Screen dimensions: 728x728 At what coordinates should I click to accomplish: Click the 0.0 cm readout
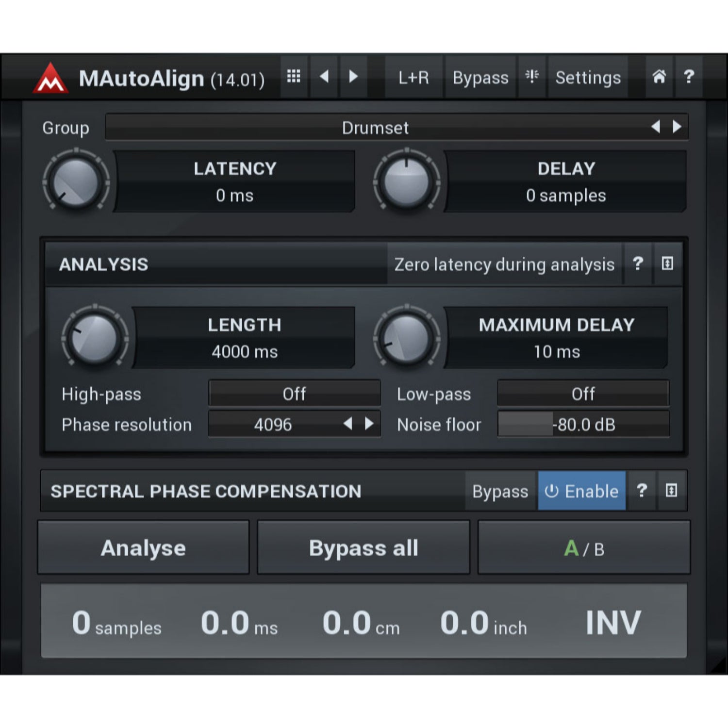pos(361,623)
